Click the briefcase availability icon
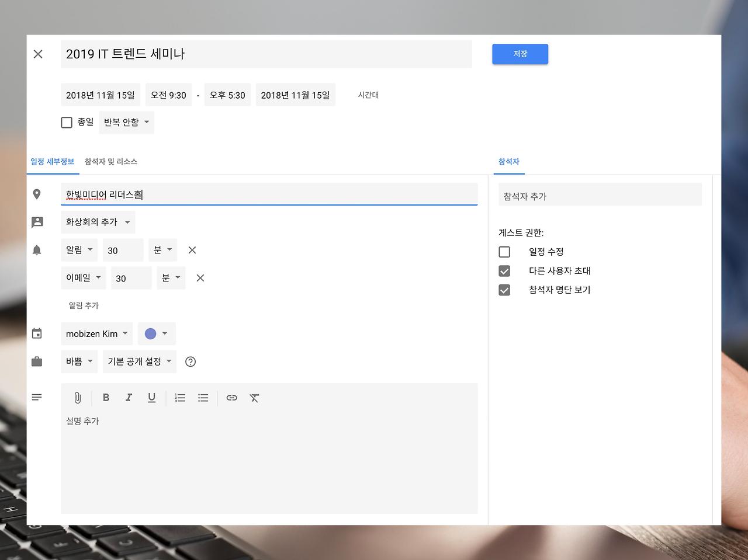The image size is (748, 560). (37, 361)
